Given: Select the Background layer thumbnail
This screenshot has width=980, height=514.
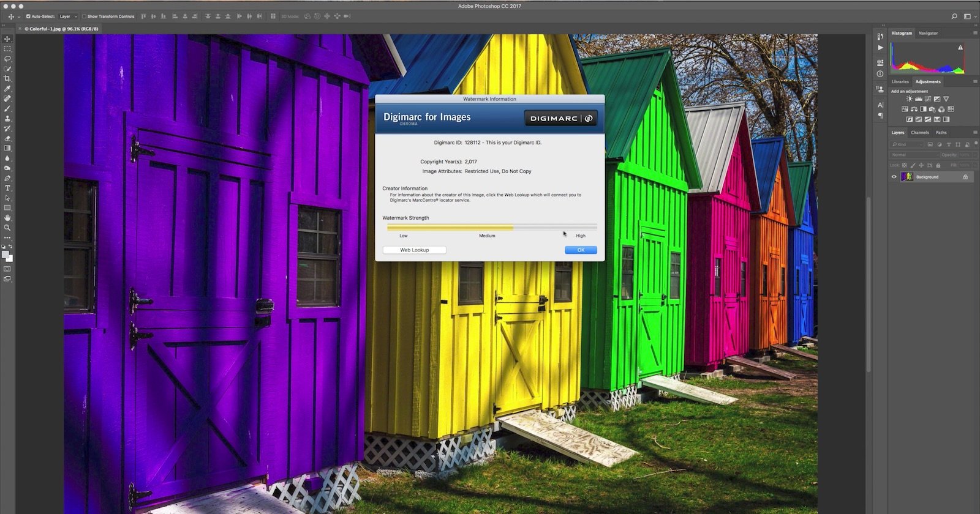Looking at the screenshot, I should click(x=907, y=177).
